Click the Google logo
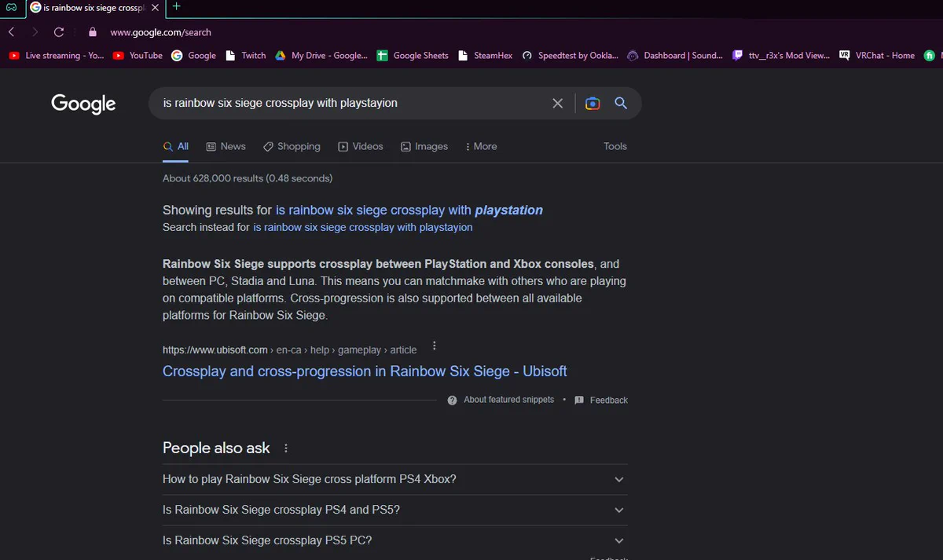The width and height of the screenshot is (943, 560). 83,104
